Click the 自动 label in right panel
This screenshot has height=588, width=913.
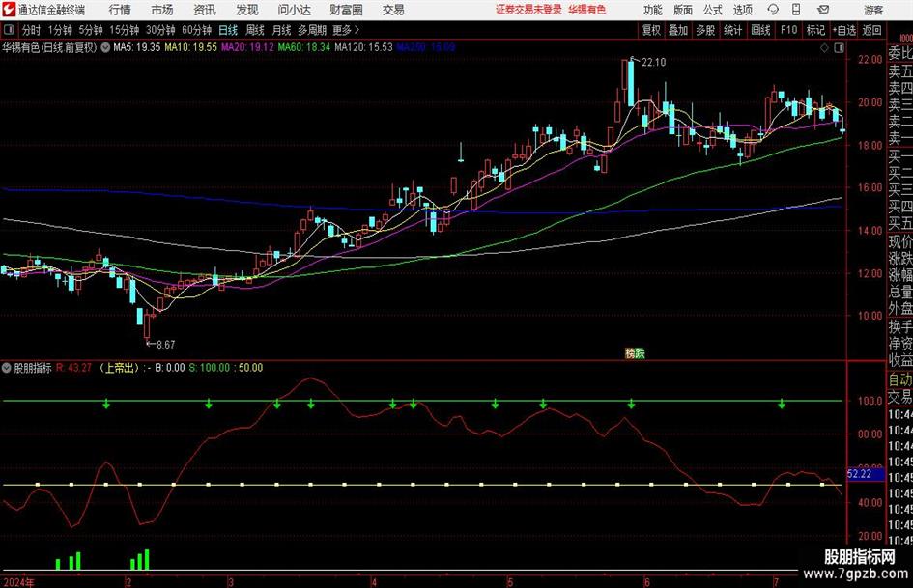[x=900, y=379]
